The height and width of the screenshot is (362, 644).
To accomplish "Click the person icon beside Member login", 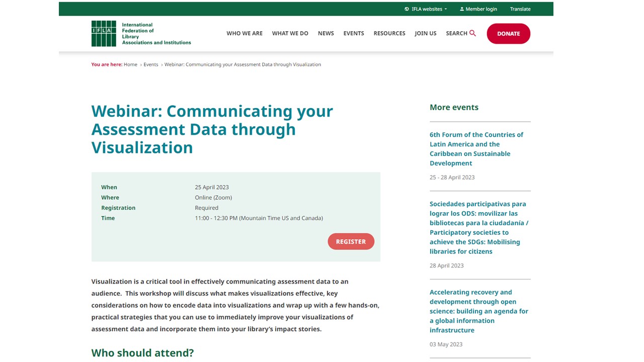I will pos(461,9).
